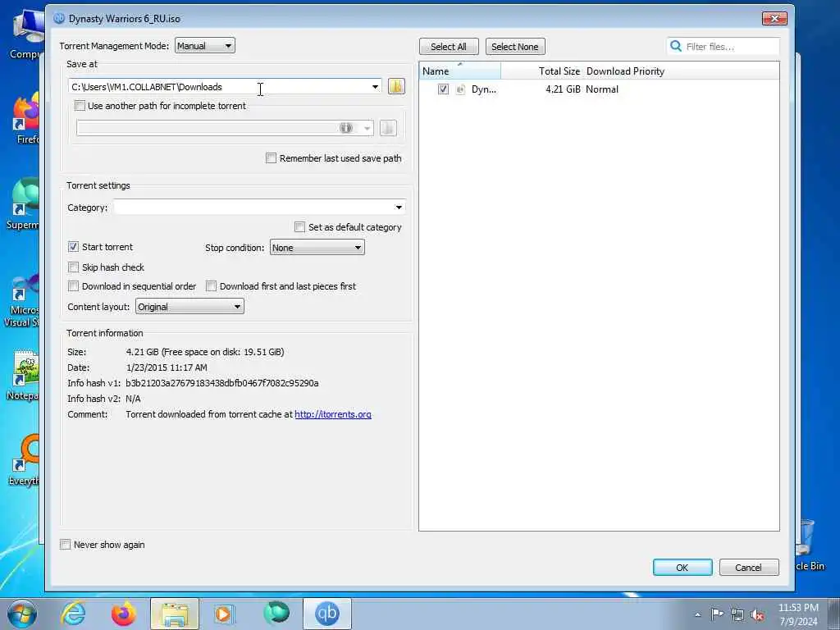Show hidden tray icons arrow

point(697,615)
